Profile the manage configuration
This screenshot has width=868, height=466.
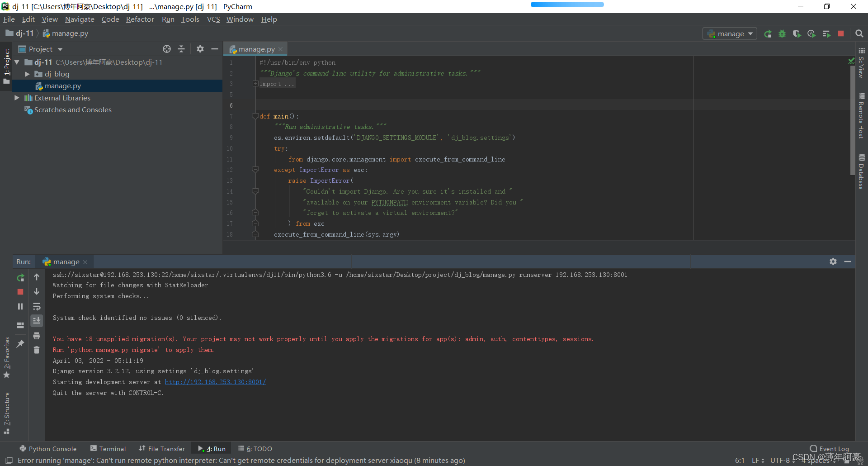pos(811,34)
